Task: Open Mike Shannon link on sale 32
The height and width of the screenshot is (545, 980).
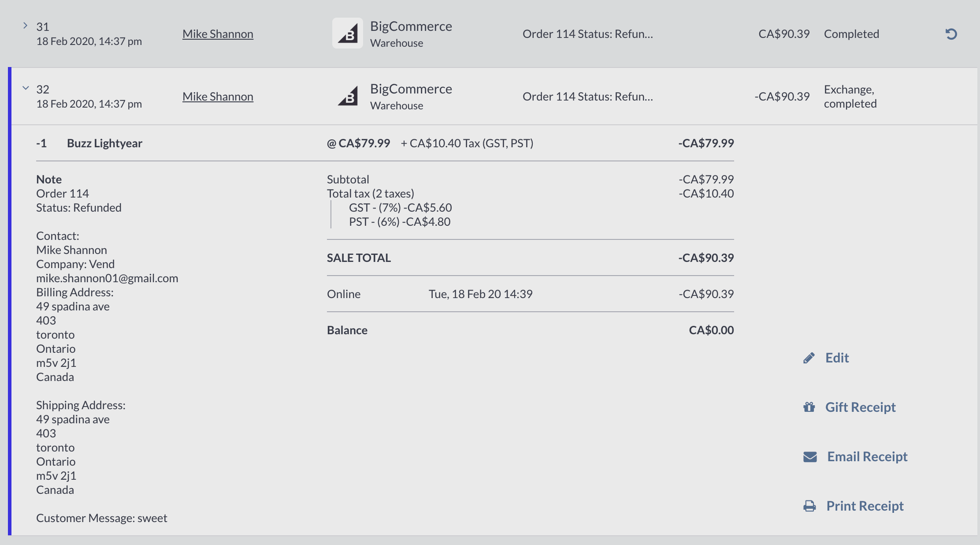Action: click(x=218, y=97)
